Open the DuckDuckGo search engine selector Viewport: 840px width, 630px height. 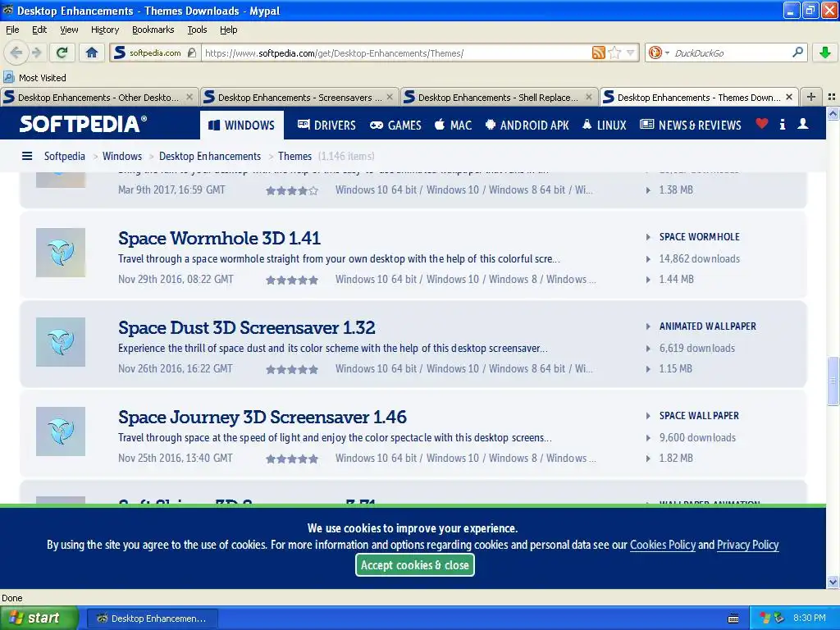click(x=659, y=52)
